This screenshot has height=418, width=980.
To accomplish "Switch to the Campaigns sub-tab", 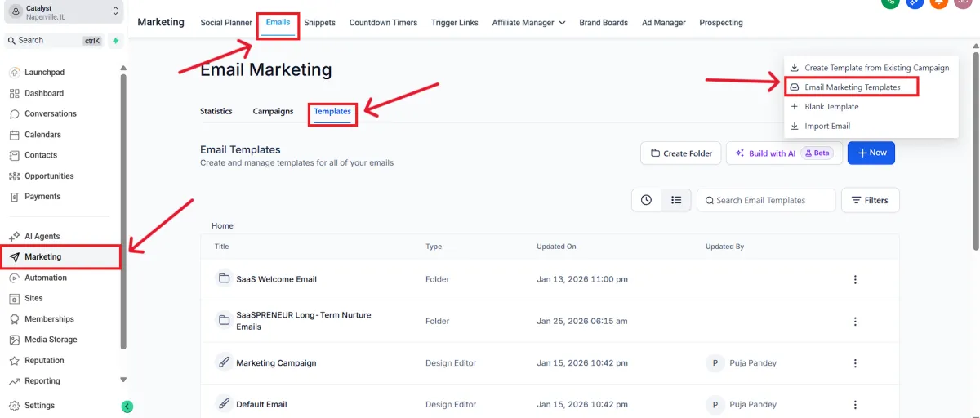I will pyautogui.click(x=273, y=111).
